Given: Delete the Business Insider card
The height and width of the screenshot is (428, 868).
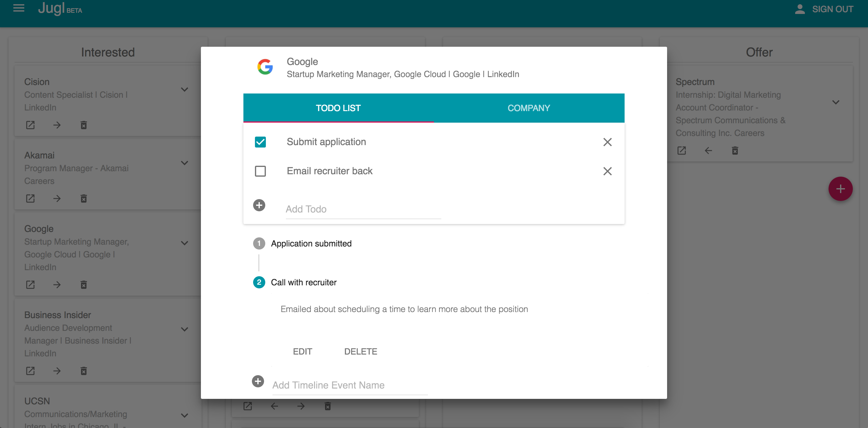Looking at the screenshot, I should 84,371.
